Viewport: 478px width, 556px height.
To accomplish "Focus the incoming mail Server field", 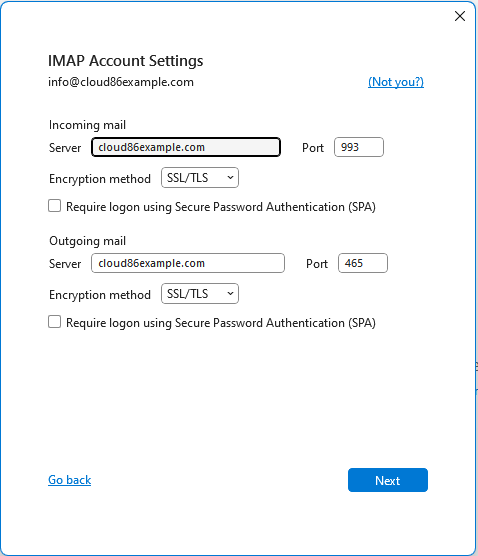I will point(186,147).
